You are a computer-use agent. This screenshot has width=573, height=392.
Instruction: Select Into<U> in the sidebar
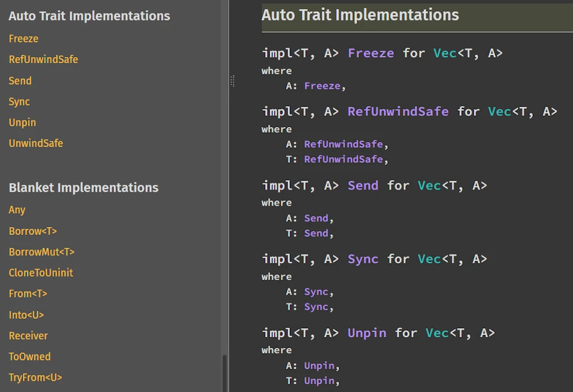[x=26, y=315]
